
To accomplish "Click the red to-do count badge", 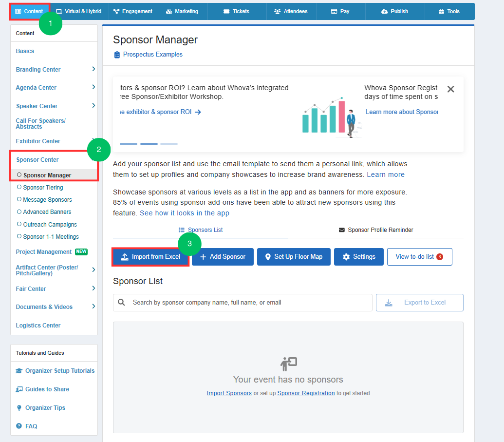I will click(x=440, y=257).
